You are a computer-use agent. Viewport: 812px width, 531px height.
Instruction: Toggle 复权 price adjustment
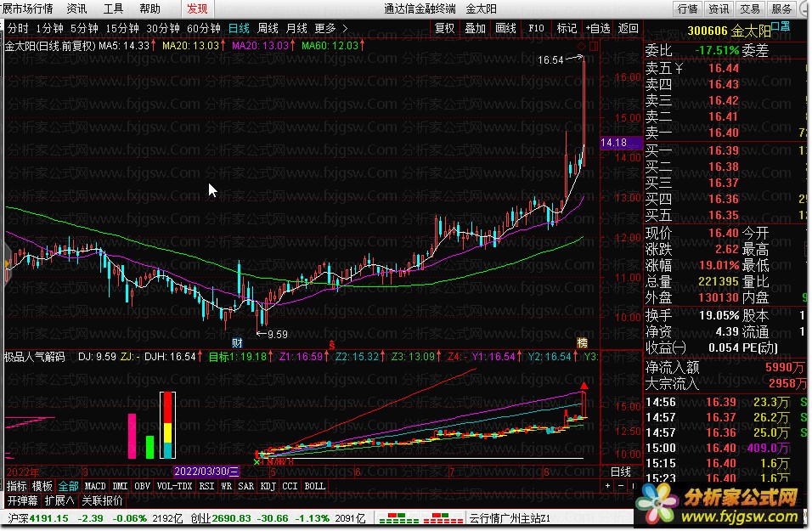pos(445,29)
